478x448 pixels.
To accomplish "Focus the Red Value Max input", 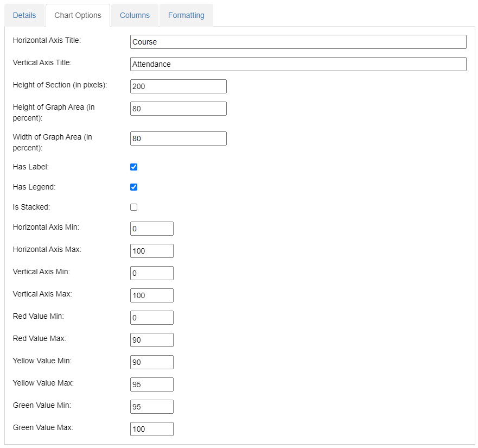I will click(152, 340).
